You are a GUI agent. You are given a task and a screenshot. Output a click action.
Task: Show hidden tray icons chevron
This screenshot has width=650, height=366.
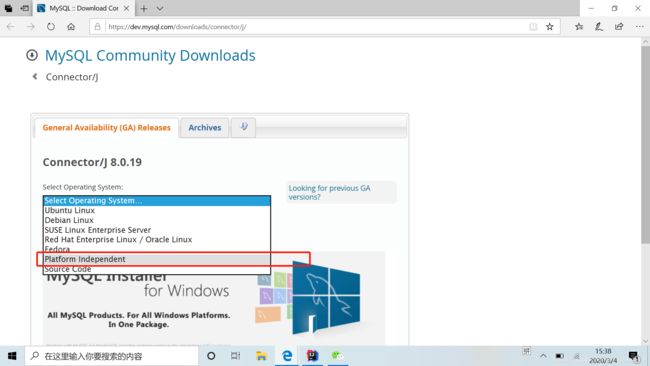click(543, 356)
